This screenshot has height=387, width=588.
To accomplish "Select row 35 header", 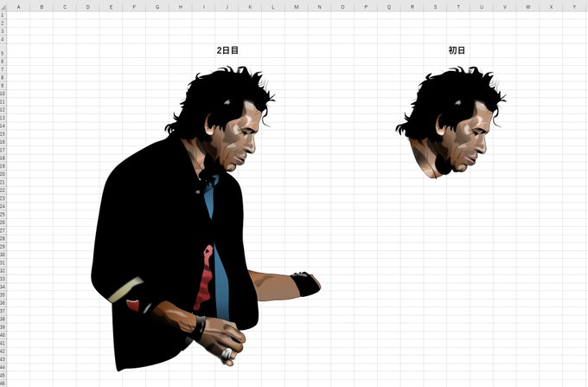I will (x=3, y=294).
